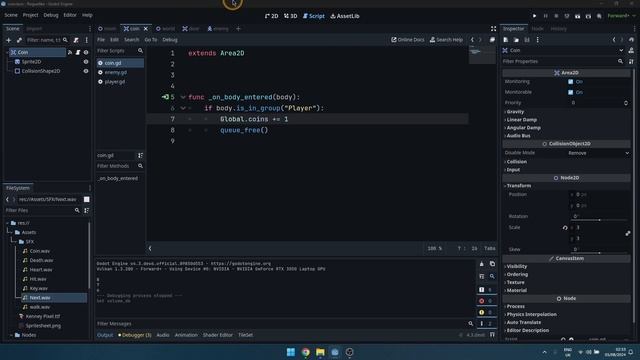
Task: Expand Linear Damp section
Action: (x=521, y=120)
